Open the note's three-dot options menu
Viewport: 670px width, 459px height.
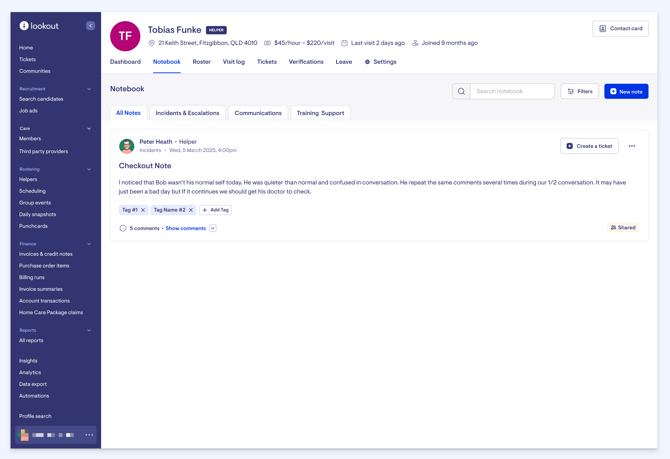click(x=632, y=146)
